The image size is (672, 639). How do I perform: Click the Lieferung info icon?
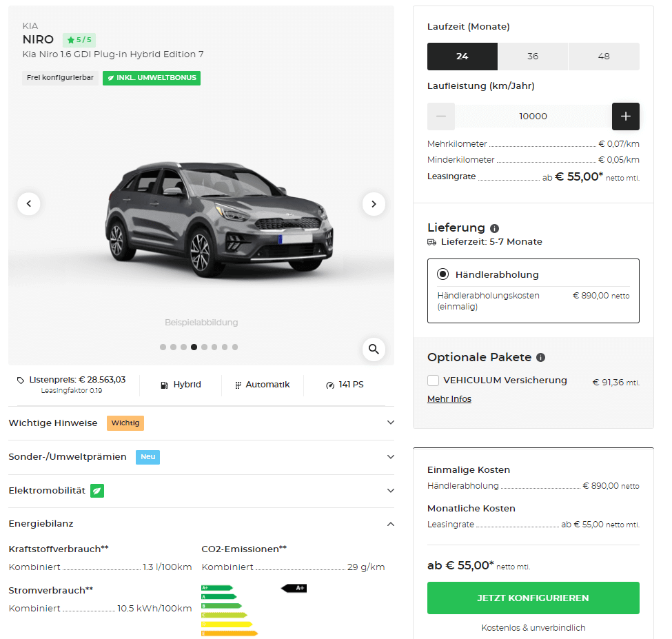[494, 228]
